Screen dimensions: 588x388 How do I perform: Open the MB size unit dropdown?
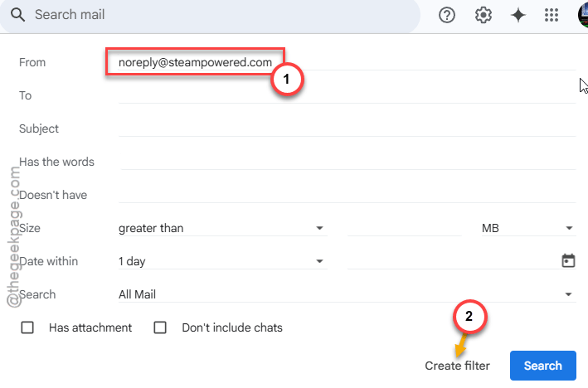528,228
